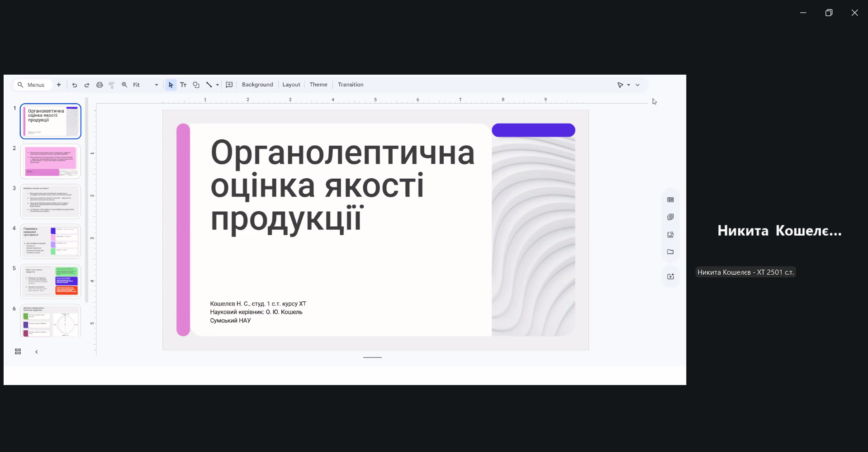Click the Undo arrow icon
The width and height of the screenshot is (868, 452).
75,85
